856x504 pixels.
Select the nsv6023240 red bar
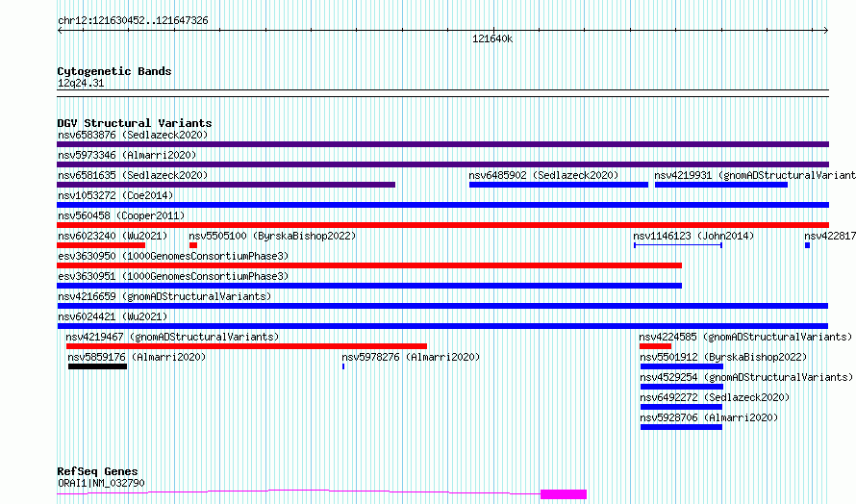pyautogui.click(x=101, y=245)
